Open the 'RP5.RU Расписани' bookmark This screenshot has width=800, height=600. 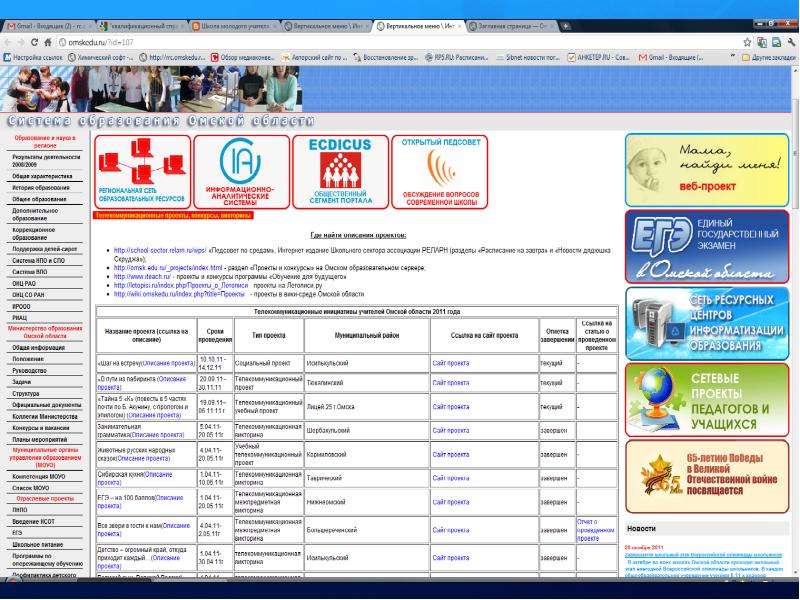click(457, 58)
